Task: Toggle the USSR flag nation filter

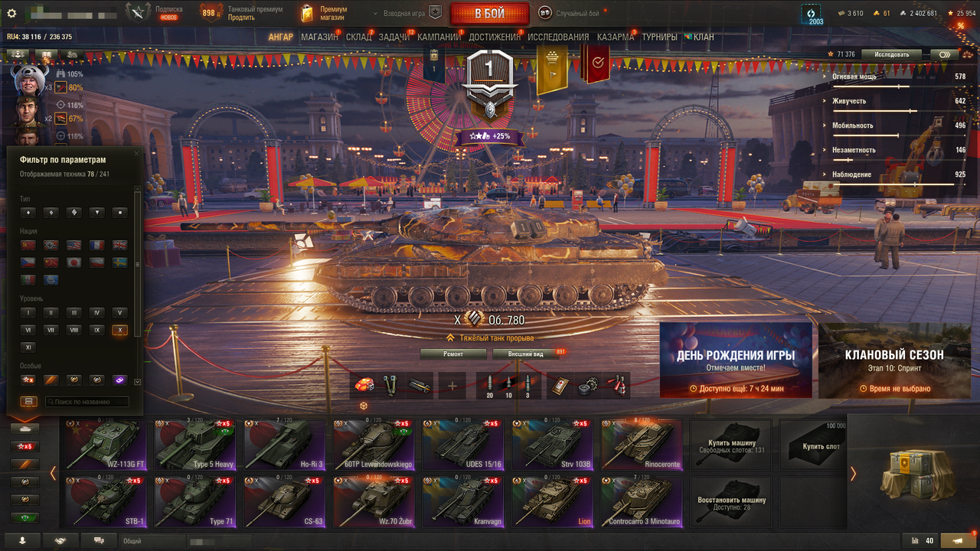Action: click(x=28, y=245)
